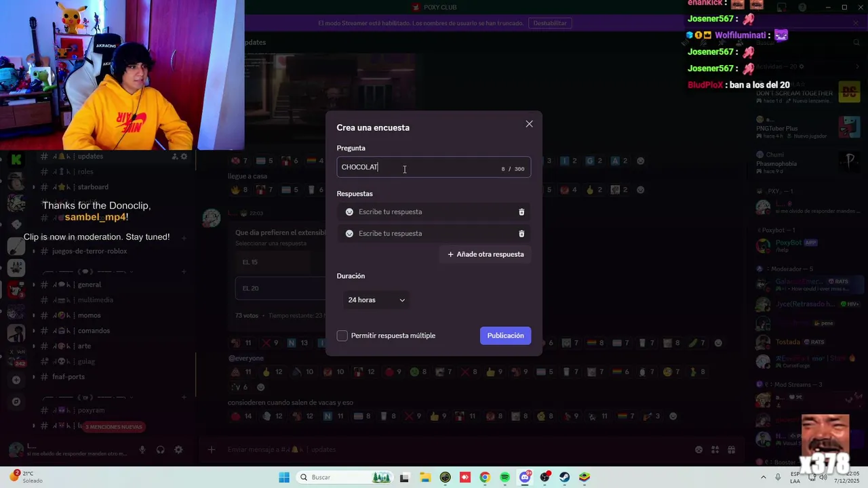Open updates channel settings gear

coord(184,157)
